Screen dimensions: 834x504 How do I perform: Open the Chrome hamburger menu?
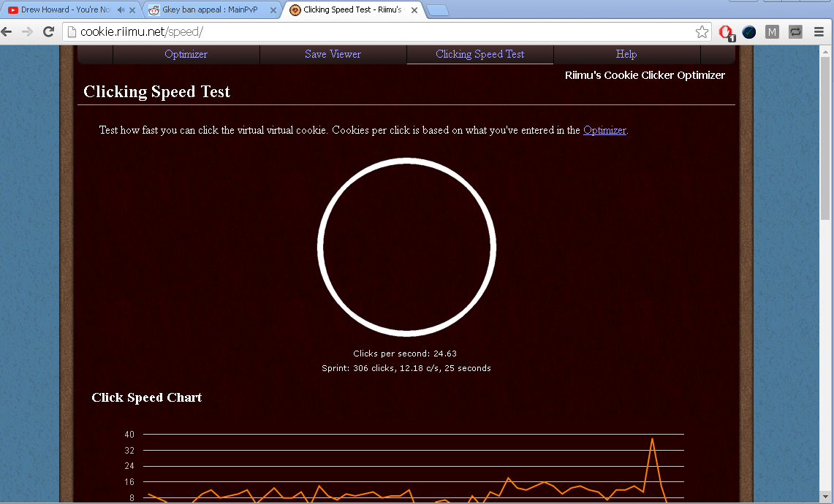819,32
